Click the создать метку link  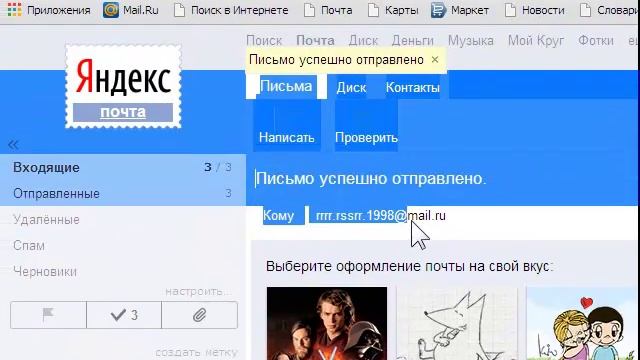(196, 352)
